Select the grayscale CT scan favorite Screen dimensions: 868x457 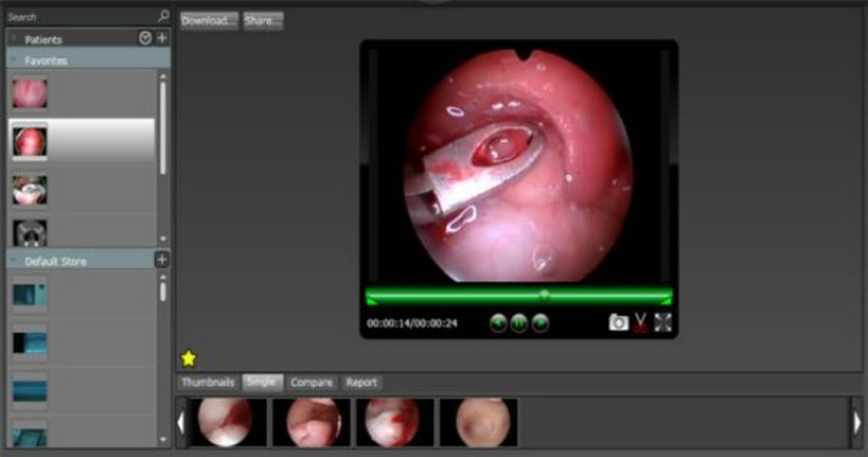click(30, 233)
